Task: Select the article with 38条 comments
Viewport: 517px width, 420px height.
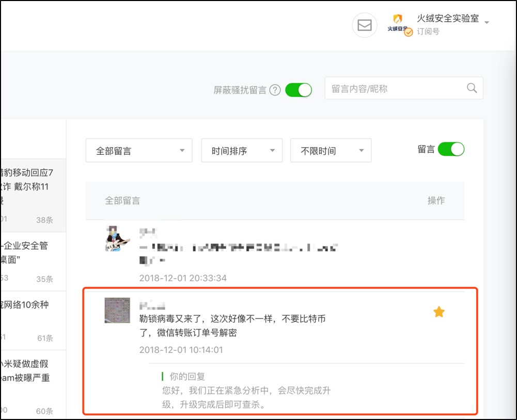Action: [31, 195]
